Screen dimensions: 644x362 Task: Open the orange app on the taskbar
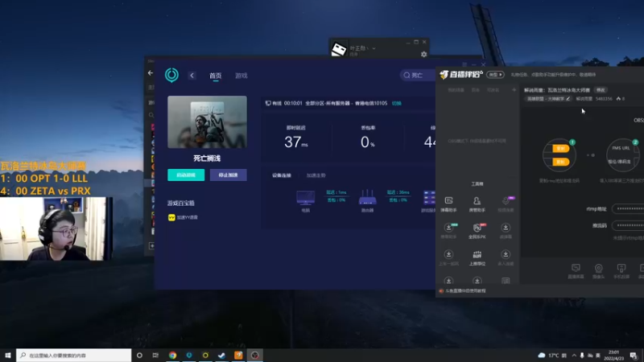click(x=238, y=356)
